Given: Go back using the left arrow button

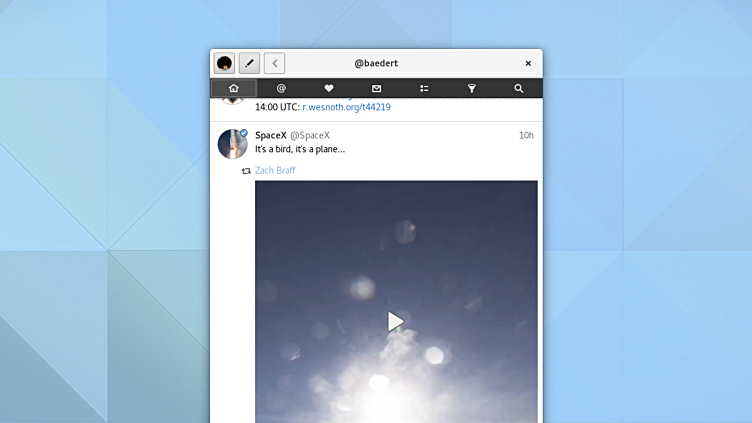Looking at the screenshot, I should point(274,63).
